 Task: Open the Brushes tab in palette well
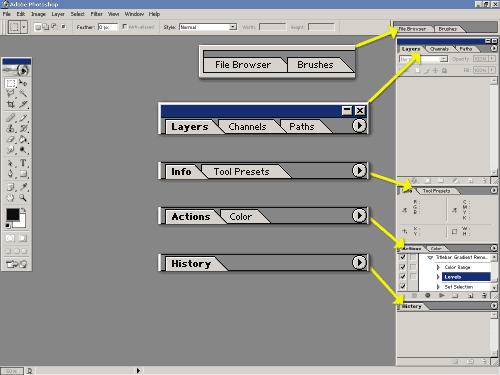[x=447, y=29]
